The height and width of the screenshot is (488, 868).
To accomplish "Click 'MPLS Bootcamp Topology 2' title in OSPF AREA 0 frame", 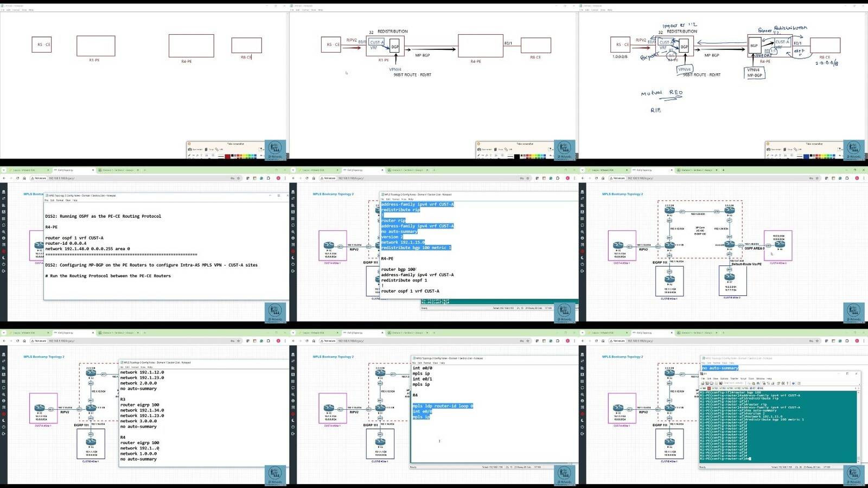I will [x=623, y=194].
